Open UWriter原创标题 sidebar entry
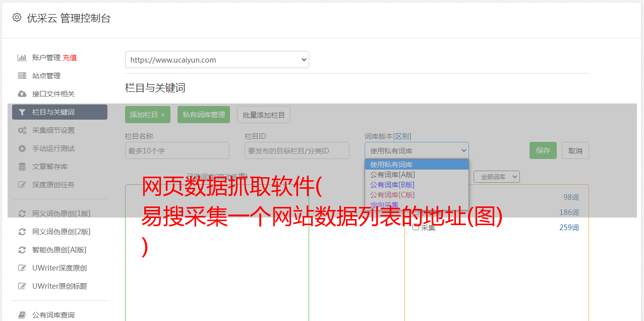The height and width of the screenshot is (321, 644). pyautogui.click(x=60, y=286)
